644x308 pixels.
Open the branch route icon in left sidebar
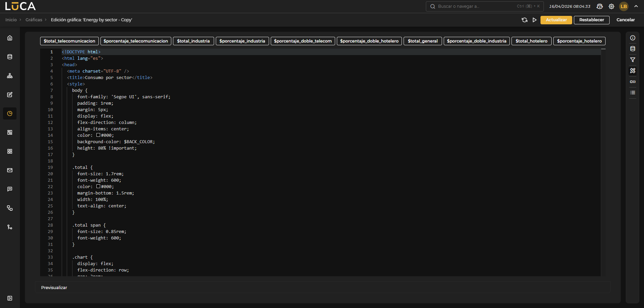(10, 227)
